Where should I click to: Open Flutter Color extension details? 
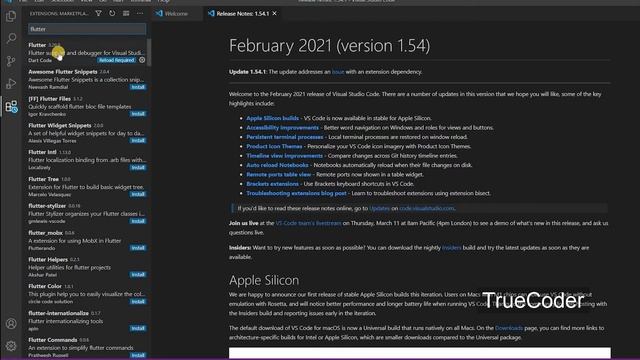click(x=86, y=294)
